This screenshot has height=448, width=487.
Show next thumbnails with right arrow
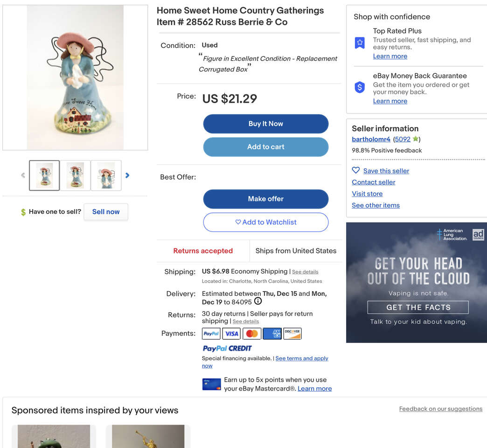point(127,175)
